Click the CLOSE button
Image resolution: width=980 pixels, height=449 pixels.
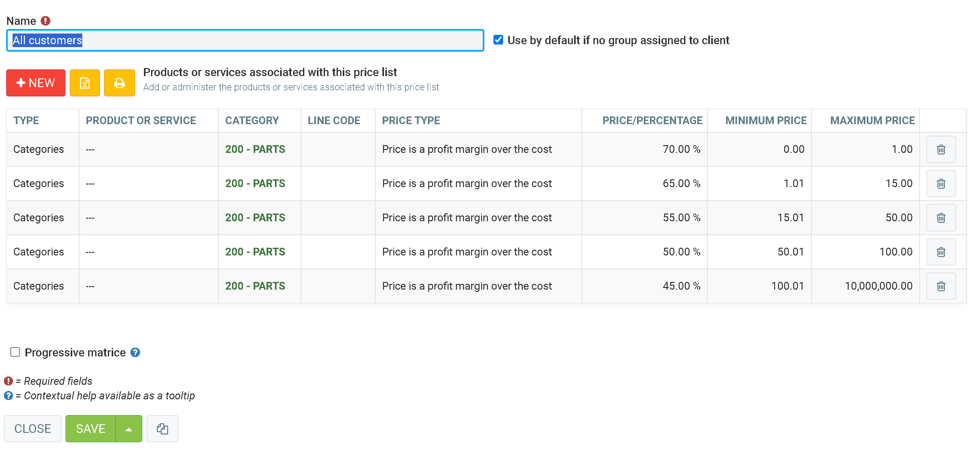pos(33,428)
